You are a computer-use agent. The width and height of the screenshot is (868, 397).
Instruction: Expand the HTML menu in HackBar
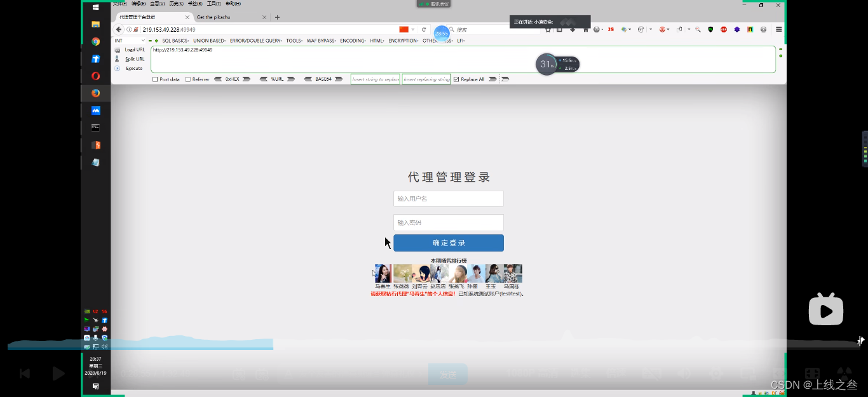click(377, 41)
